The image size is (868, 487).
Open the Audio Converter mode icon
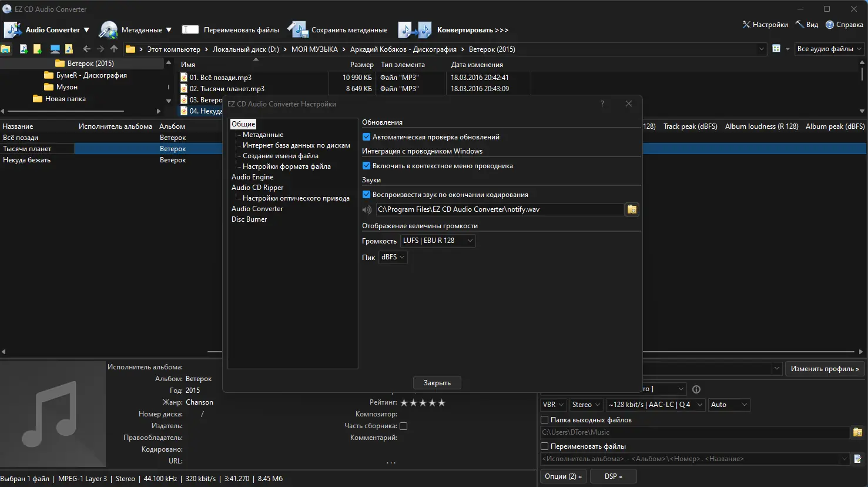tap(12, 29)
